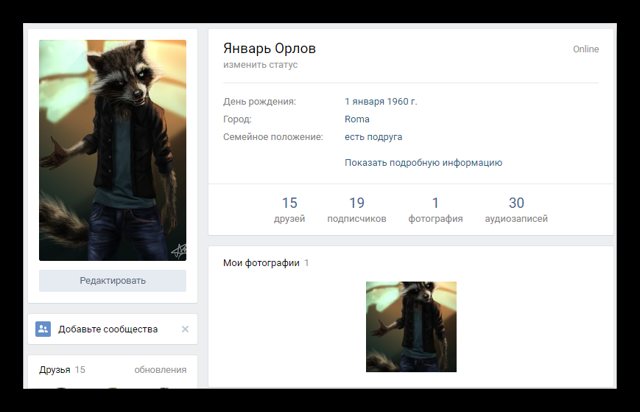Screen dimensions: 640x412
Task: Click the communities group icon
Action: tap(43, 329)
